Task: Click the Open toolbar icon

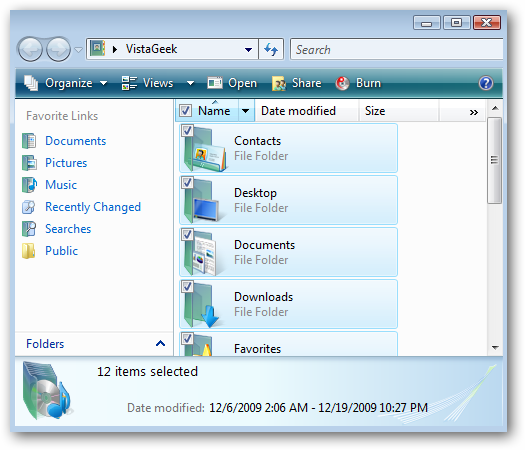Action: coord(215,83)
